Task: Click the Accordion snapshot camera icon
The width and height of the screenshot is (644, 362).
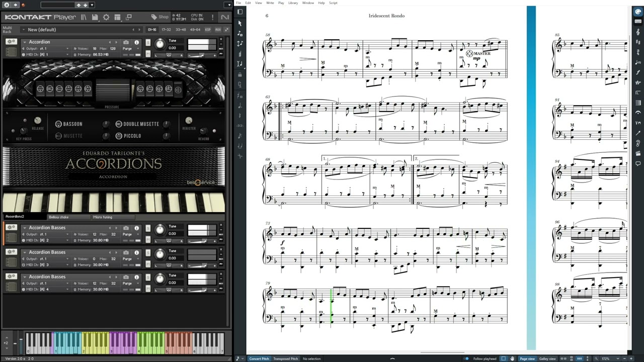Action: pos(126,42)
